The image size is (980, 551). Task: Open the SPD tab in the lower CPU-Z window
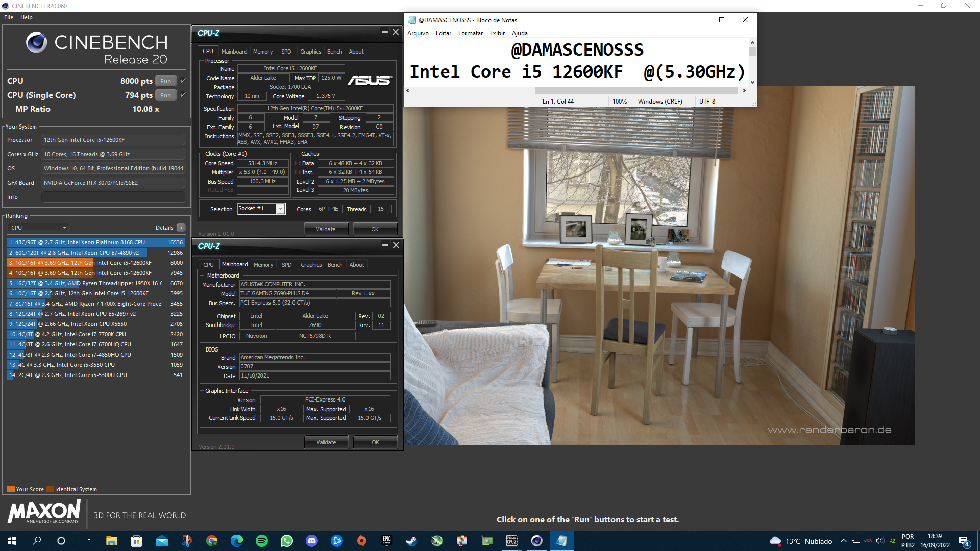pyautogui.click(x=287, y=265)
